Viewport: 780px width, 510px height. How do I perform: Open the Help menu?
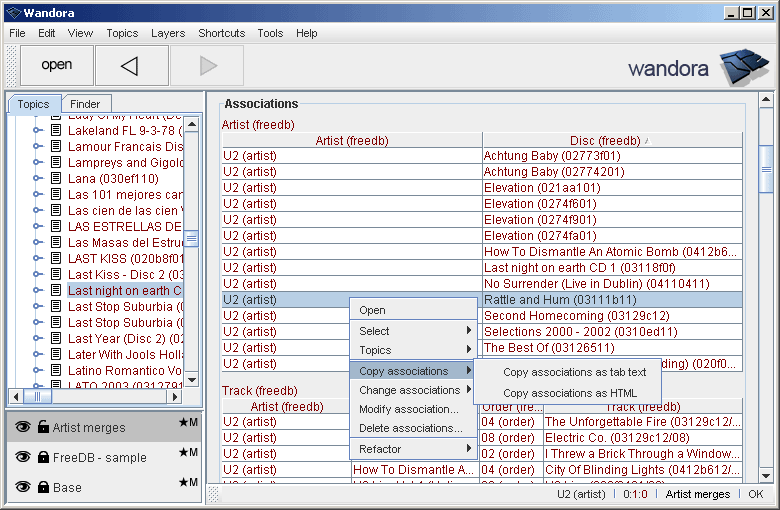pos(306,33)
